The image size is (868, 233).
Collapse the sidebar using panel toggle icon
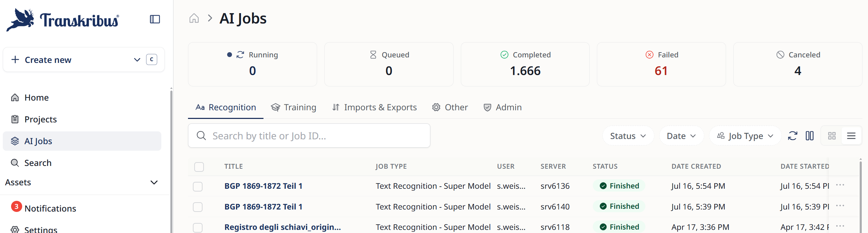point(155,19)
